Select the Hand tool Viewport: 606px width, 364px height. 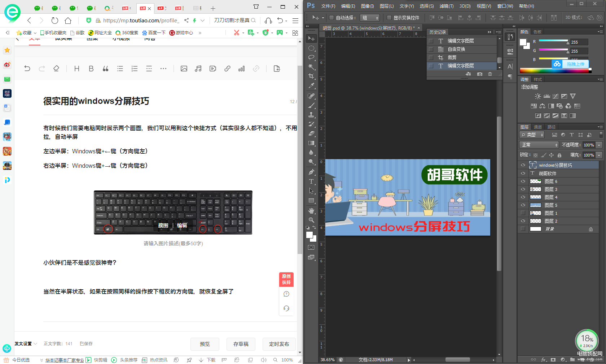click(311, 211)
